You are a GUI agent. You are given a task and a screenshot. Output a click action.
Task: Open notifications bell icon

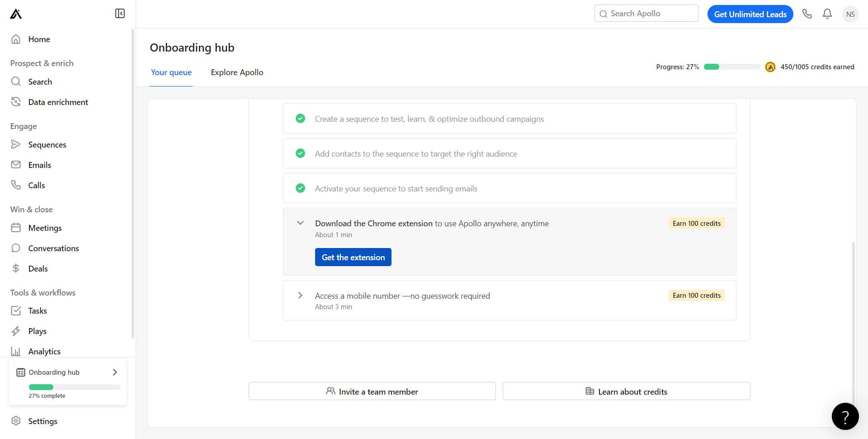(827, 14)
